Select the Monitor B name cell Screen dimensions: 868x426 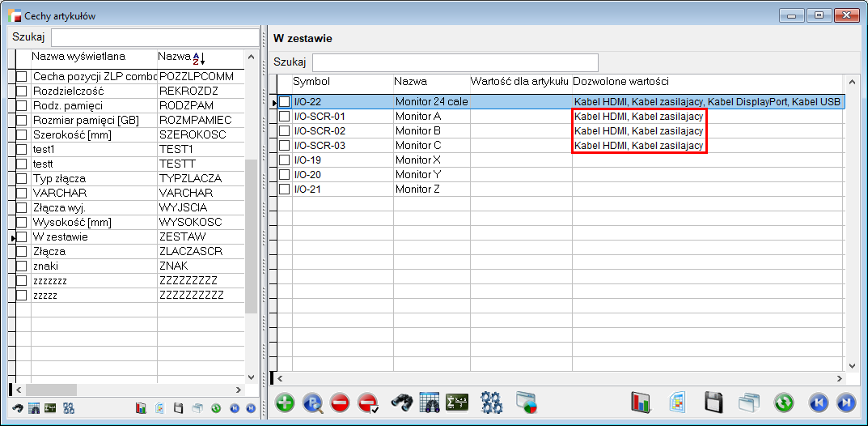click(431, 130)
